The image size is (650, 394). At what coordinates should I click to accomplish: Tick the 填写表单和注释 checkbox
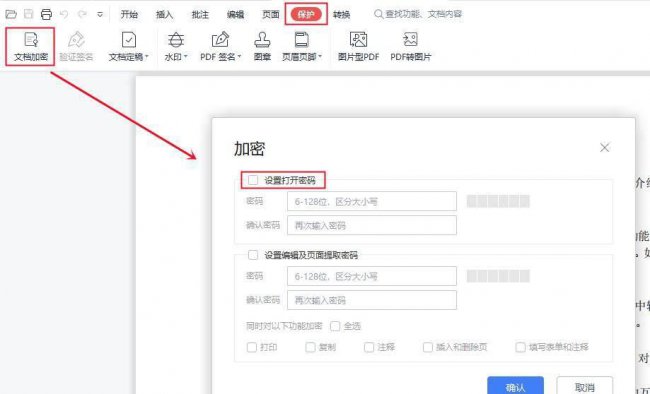pyautogui.click(x=520, y=347)
